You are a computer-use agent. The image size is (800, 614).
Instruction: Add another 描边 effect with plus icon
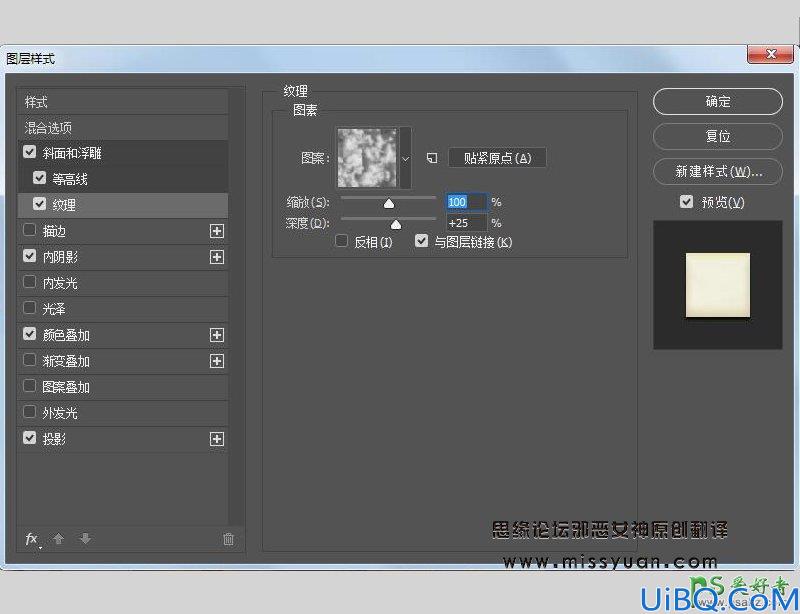point(217,231)
